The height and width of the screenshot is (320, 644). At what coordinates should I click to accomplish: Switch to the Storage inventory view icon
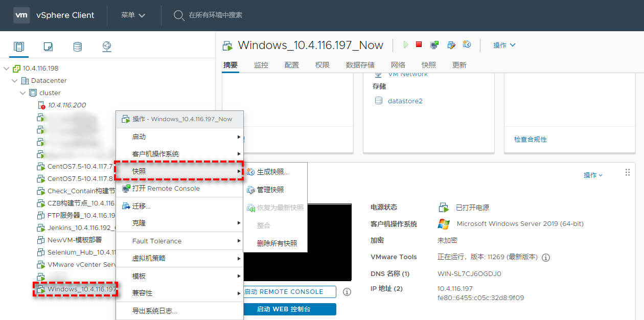pos(77,47)
